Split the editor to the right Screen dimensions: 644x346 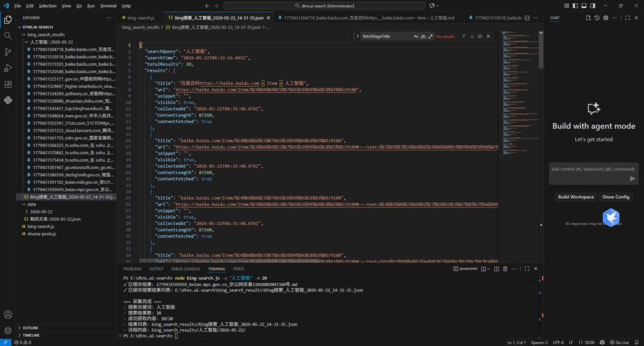[x=527, y=18]
